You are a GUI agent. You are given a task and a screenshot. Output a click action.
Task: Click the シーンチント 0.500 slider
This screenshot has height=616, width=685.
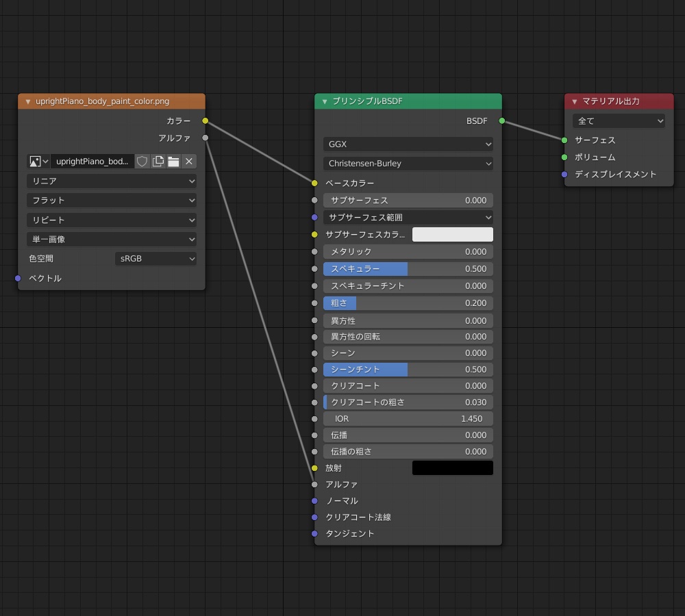pos(408,370)
